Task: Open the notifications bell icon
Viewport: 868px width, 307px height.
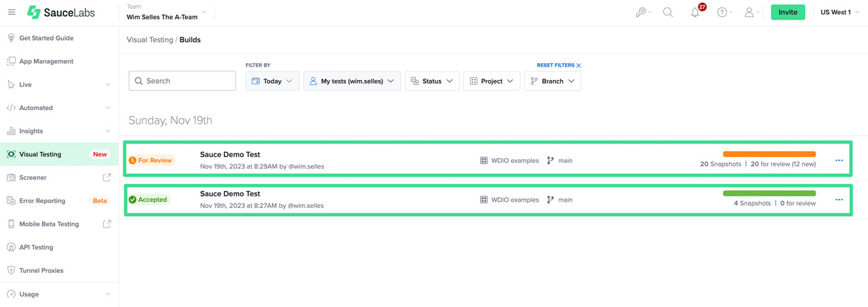Action: [x=695, y=12]
